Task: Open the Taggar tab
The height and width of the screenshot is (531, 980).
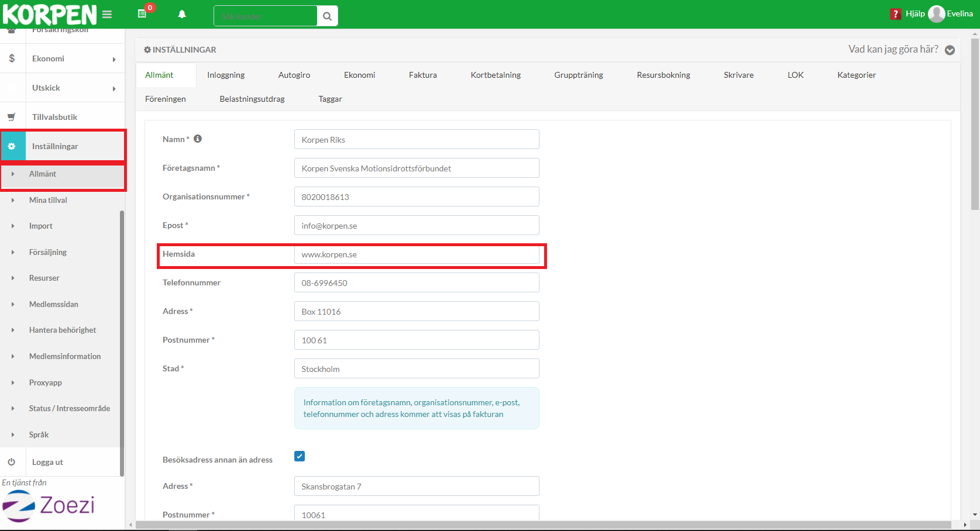Action: click(330, 99)
